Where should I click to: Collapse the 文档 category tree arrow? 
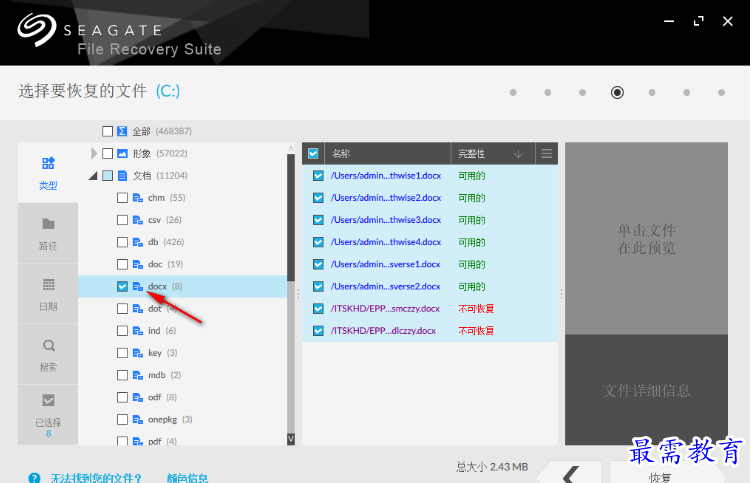[x=93, y=176]
